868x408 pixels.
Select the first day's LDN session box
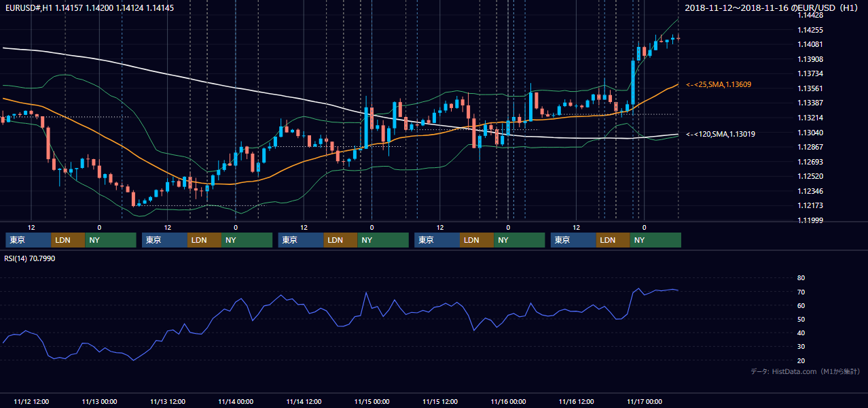(69, 240)
